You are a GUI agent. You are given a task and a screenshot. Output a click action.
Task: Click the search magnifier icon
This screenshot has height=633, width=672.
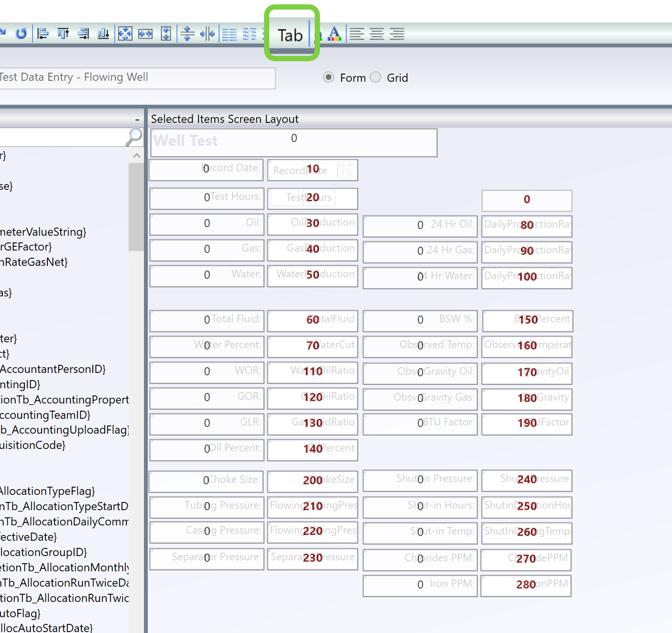tap(134, 137)
